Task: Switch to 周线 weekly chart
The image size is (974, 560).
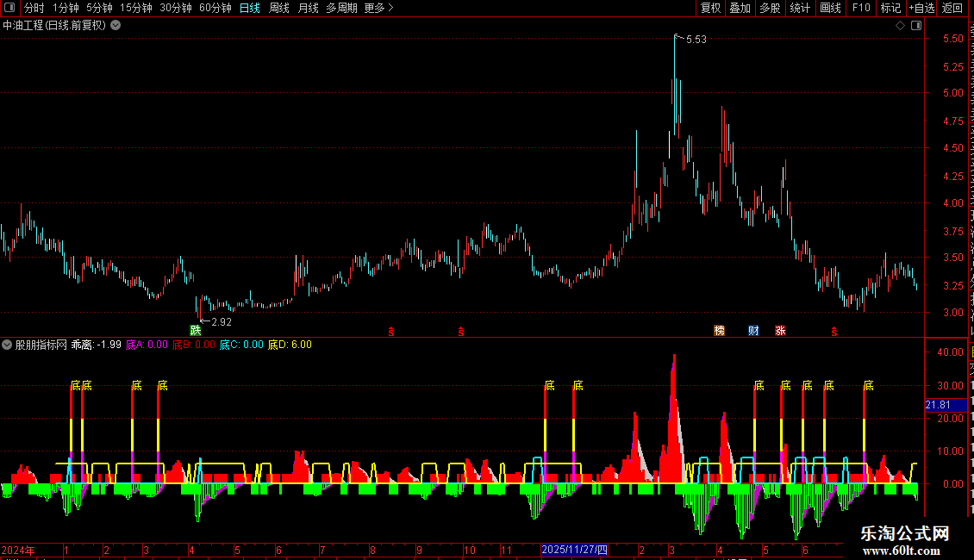Action: pos(279,8)
